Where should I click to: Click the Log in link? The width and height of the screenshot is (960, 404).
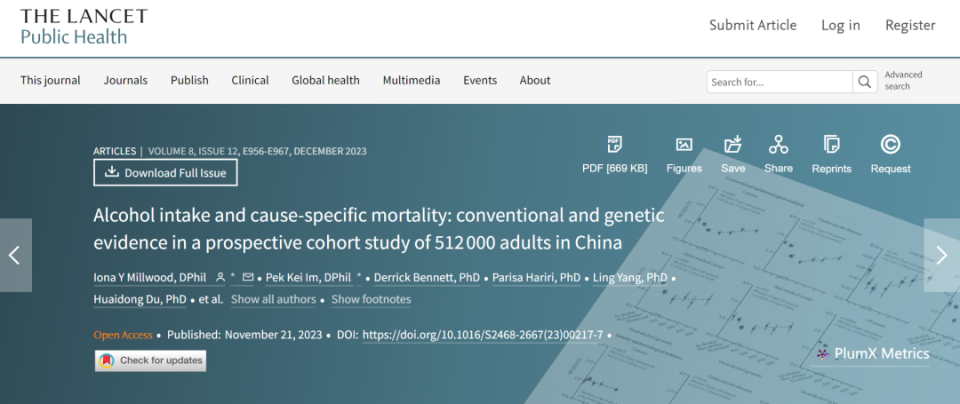click(840, 25)
